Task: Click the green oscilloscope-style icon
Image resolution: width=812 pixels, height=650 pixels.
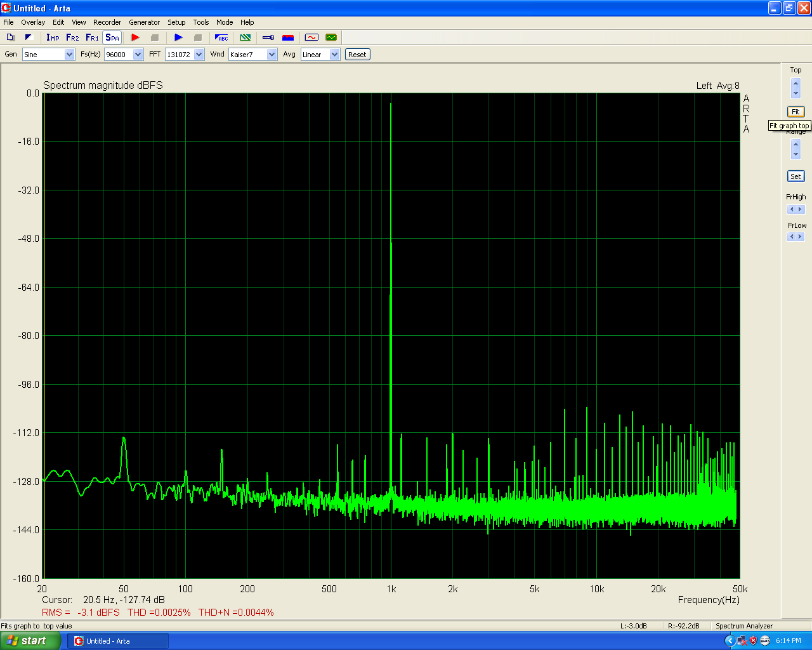Action: click(331, 37)
